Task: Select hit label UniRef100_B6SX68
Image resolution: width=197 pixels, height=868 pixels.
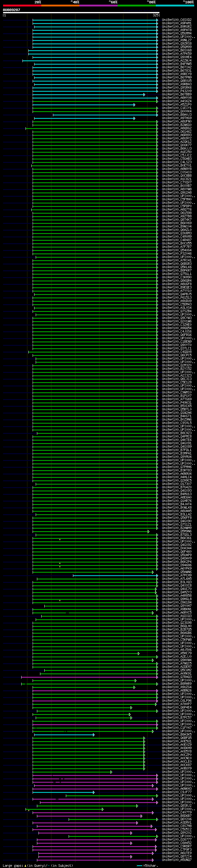Action: point(176,50)
